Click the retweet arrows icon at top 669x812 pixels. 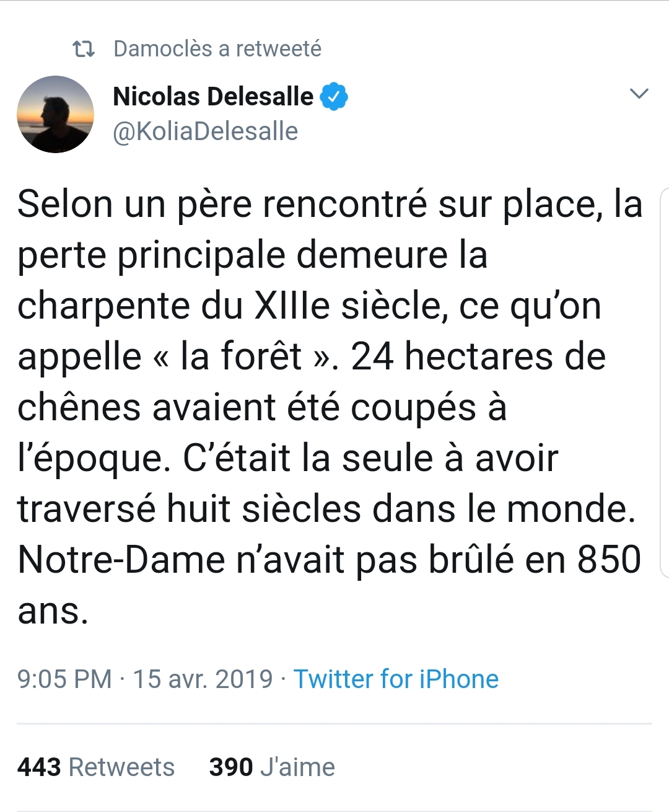click(x=84, y=49)
